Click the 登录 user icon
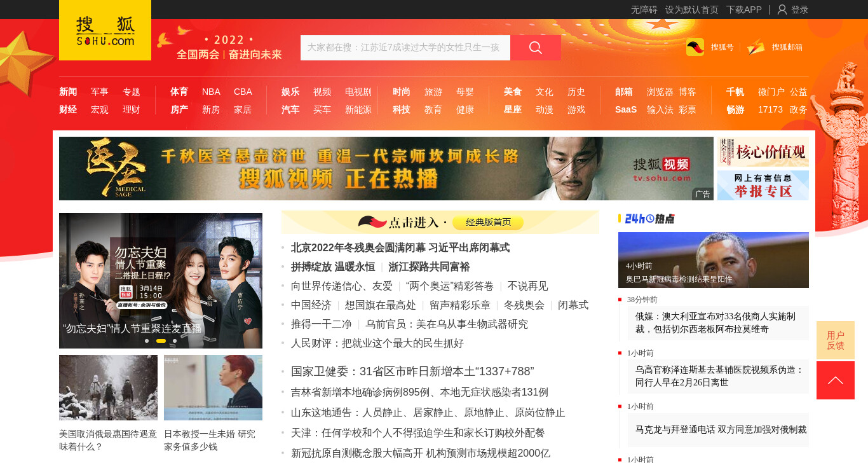The height and width of the screenshot is (463, 868). [782, 10]
